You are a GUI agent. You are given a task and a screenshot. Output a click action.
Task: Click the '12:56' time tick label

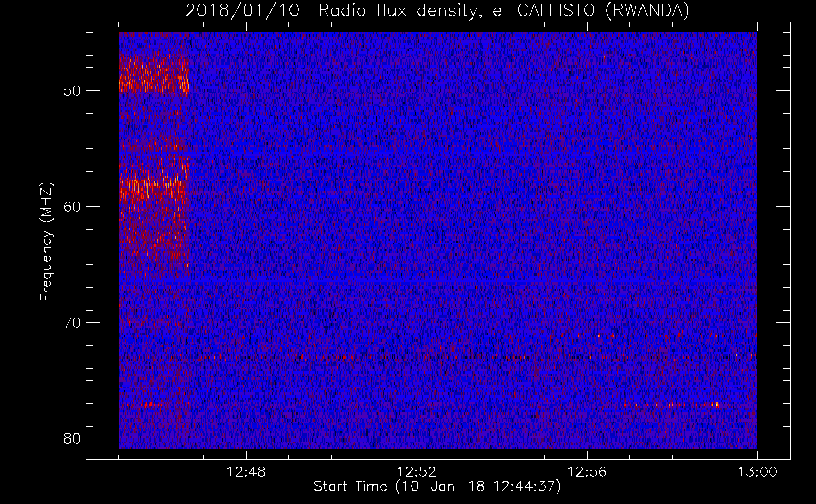pyautogui.click(x=587, y=472)
